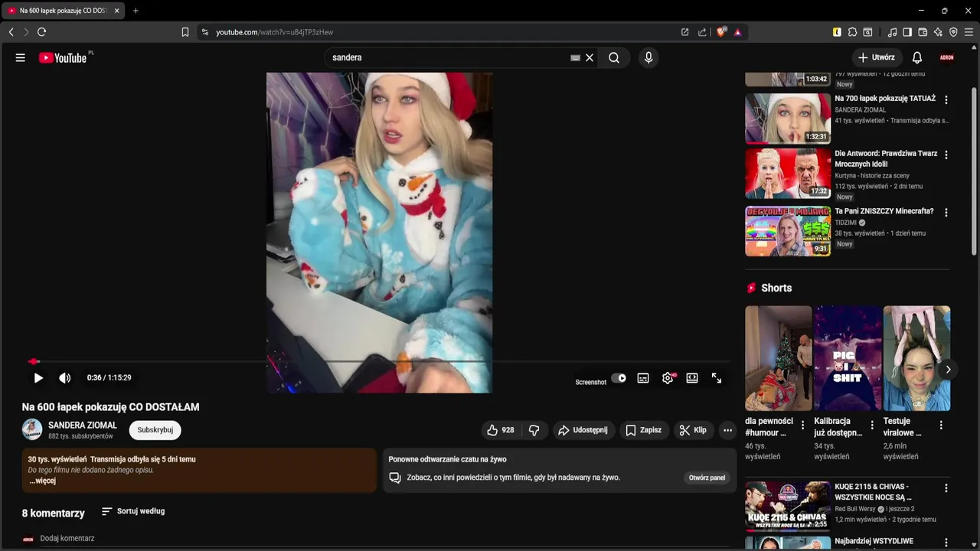
Task: Open options for dia pewności short
Action: tap(802, 425)
